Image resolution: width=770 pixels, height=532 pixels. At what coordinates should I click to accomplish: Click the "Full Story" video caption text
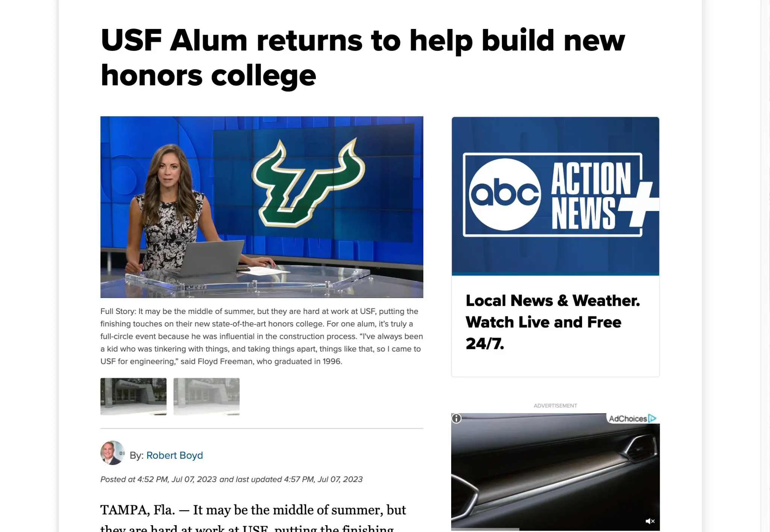click(x=262, y=336)
